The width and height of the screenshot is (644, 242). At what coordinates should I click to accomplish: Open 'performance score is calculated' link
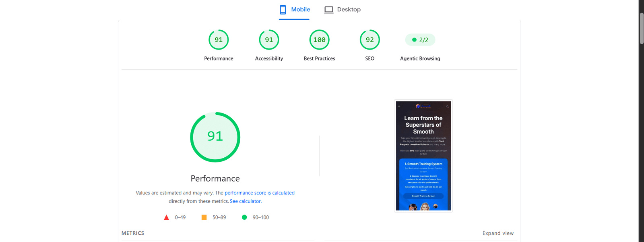click(260, 193)
